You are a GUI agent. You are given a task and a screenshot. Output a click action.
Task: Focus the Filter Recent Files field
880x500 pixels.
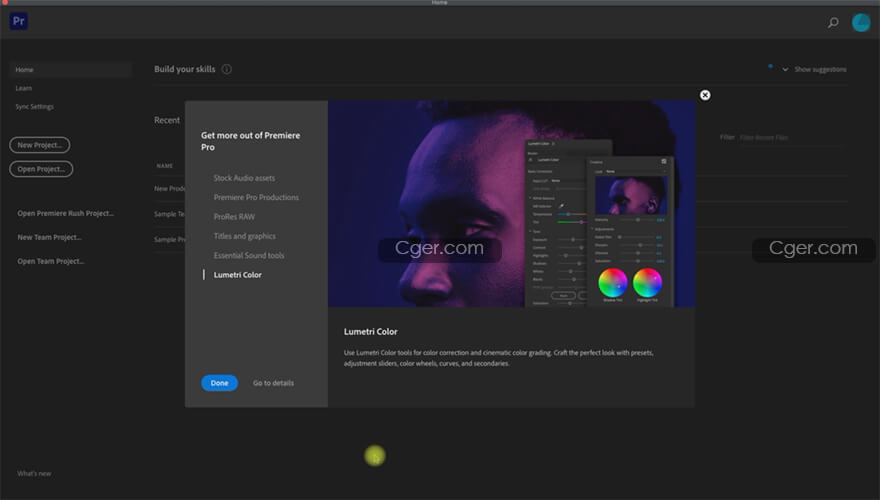click(791, 137)
